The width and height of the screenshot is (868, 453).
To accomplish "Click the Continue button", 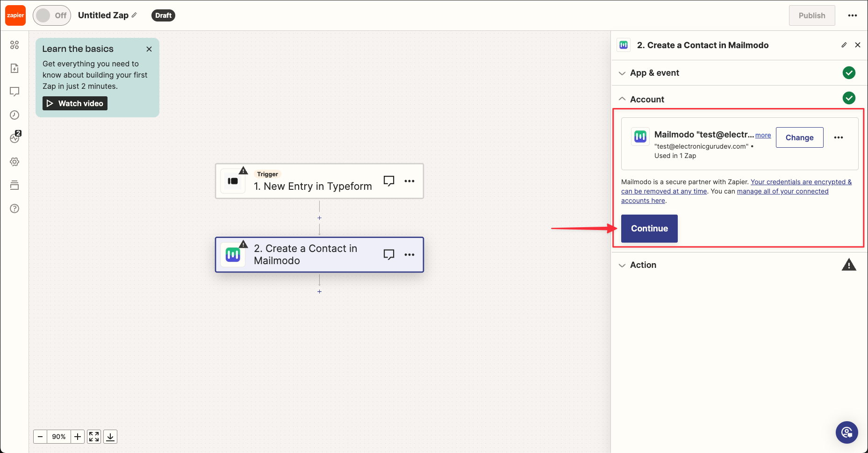I will tap(649, 229).
